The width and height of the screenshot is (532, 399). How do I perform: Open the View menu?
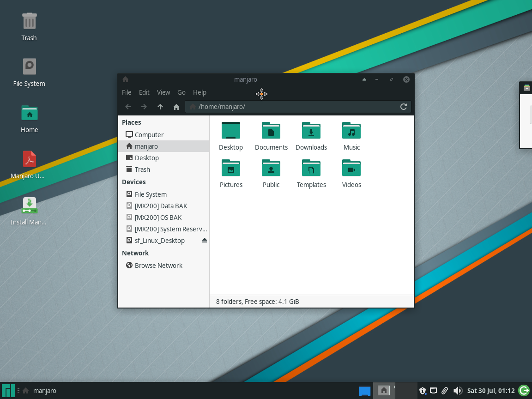pyautogui.click(x=163, y=92)
